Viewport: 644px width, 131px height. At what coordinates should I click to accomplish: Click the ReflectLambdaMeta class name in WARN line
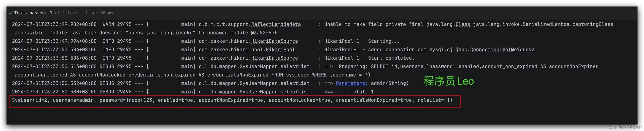[276, 24]
